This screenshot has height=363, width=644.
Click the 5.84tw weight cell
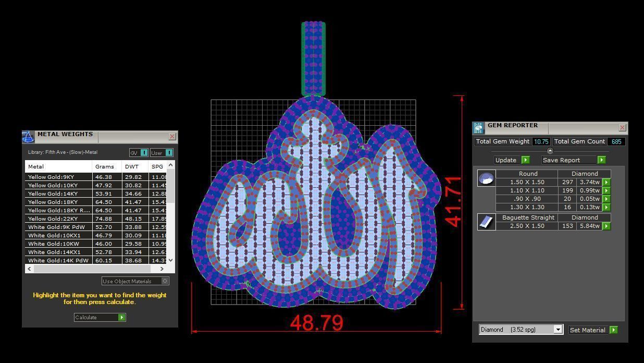[x=589, y=226]
